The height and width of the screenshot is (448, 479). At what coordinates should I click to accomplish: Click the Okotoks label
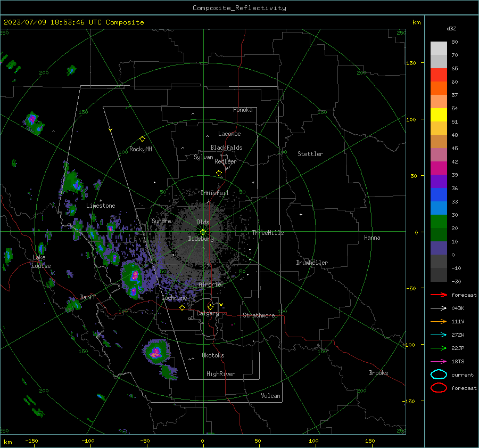pyautogui.click(x=213, y=355)
